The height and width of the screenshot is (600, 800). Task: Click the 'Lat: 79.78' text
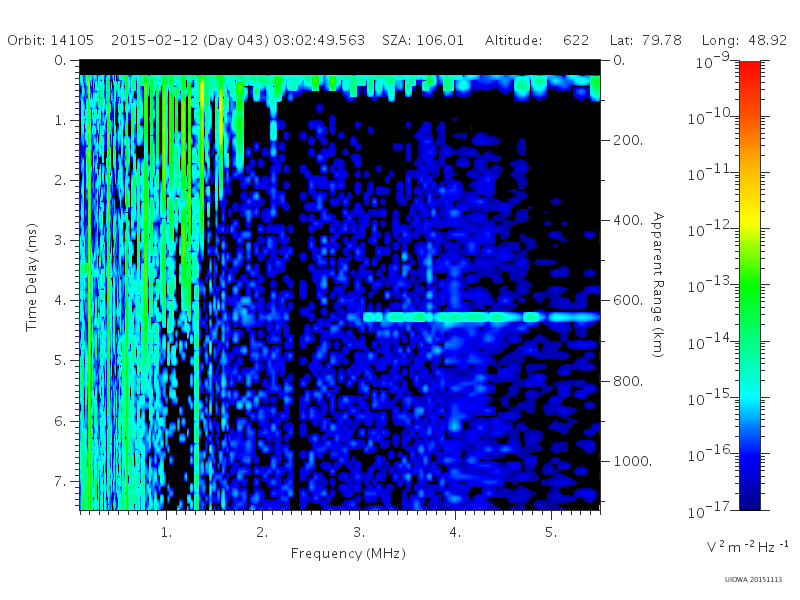click(645, 40)
